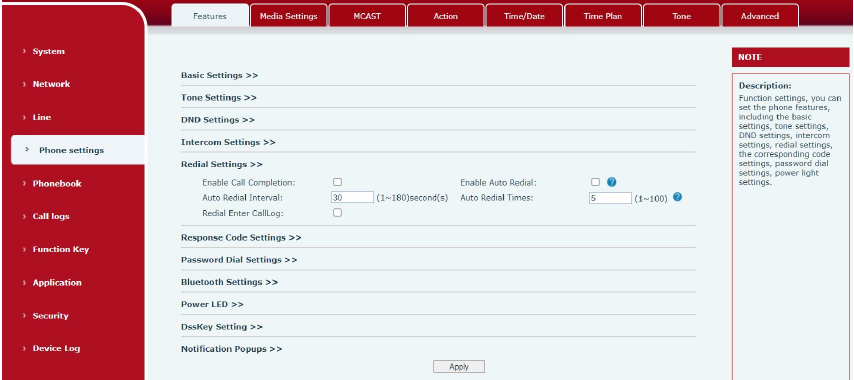The height and width of the screenshot is (380, 854).
Task: Click the Apply button
Action: (459, 367)
